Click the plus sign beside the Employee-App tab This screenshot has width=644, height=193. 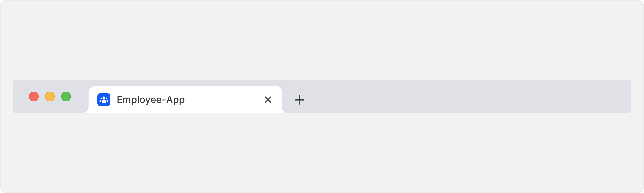[299, 100]
